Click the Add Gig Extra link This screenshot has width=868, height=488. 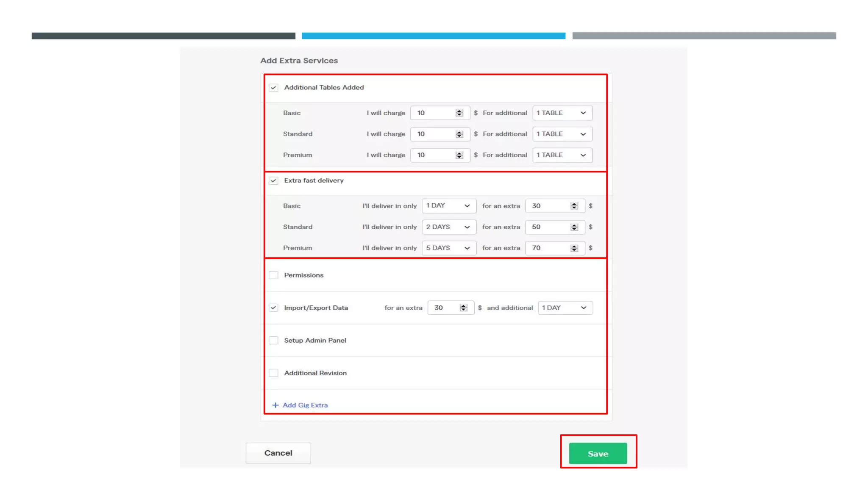[x=305, y=405]
